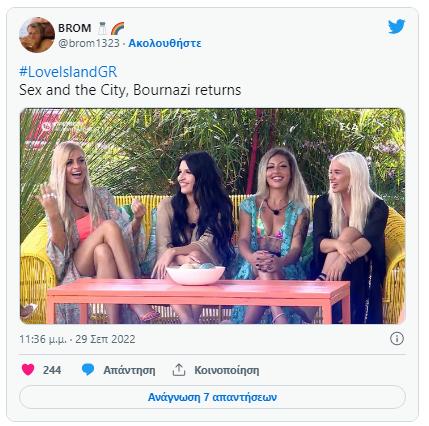
Task: Open the #LoveIslandGR hashtag
Action: pos(68,72)
